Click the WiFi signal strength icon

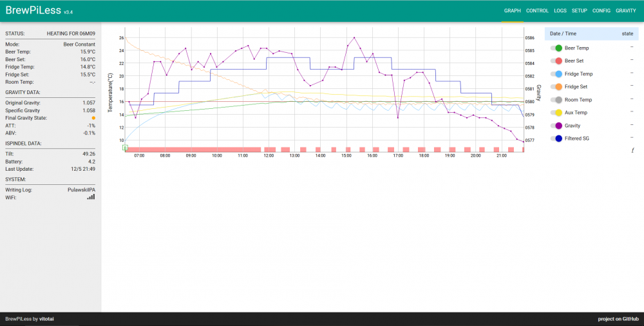[x=91, y=197]
